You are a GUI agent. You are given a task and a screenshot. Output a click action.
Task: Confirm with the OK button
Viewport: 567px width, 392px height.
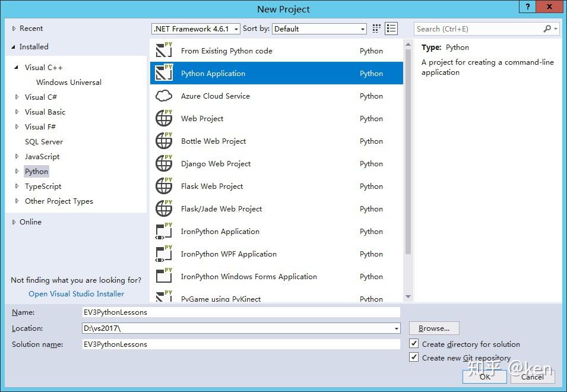[484, 377]
